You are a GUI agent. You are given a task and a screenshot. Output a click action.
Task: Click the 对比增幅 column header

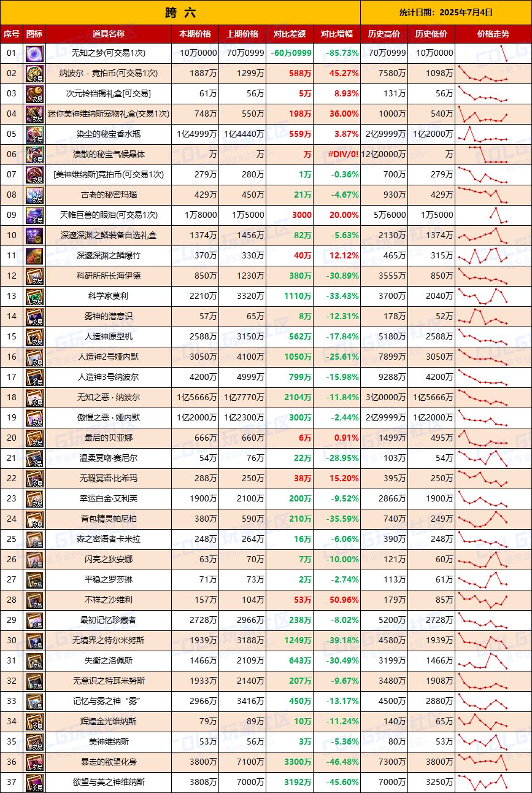tap(337, 34)
